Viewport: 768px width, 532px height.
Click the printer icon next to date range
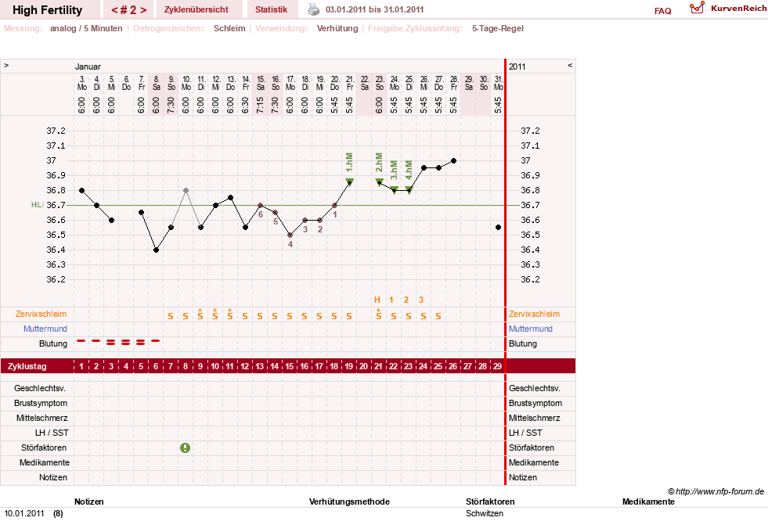click(x=313, y=9)
